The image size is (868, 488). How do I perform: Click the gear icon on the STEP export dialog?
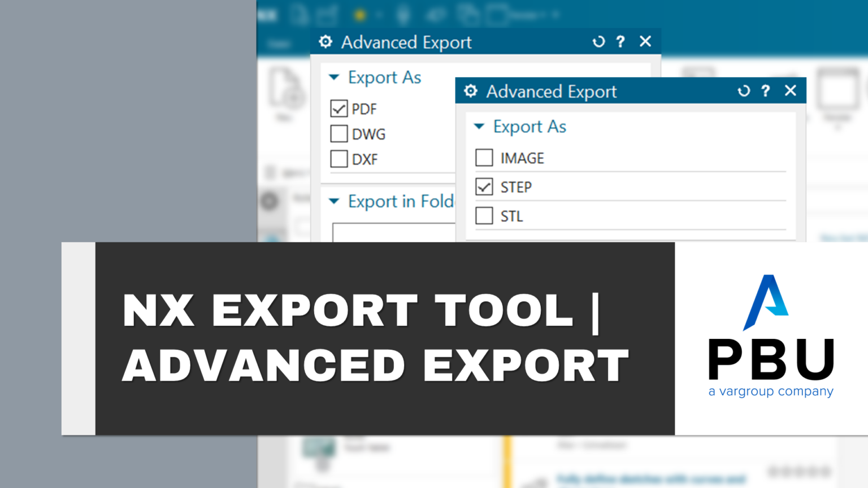click(x=471, y=91)
